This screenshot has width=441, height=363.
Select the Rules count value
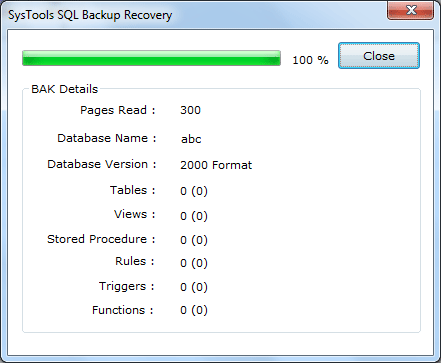[194, 263]
